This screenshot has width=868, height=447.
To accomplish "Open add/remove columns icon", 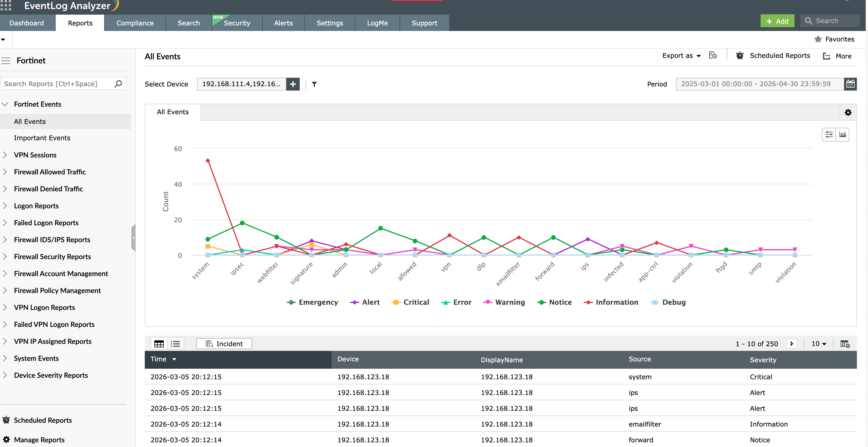I will tap(845, 344).
